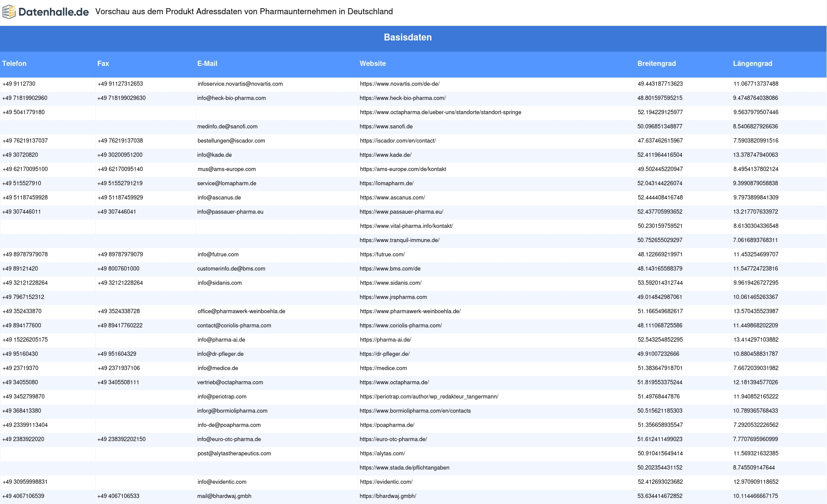Open the bhardwaj.gmbh website URL

(x=388, y=496)
